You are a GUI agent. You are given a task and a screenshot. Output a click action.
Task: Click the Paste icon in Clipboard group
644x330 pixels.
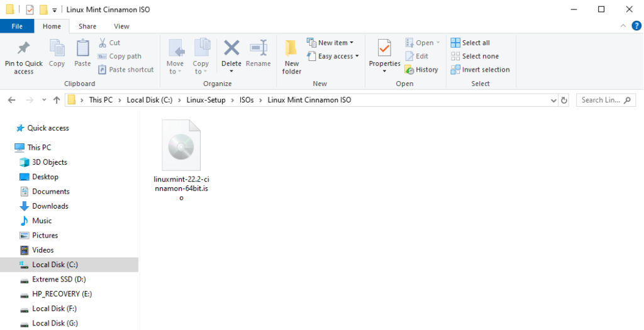82,49
